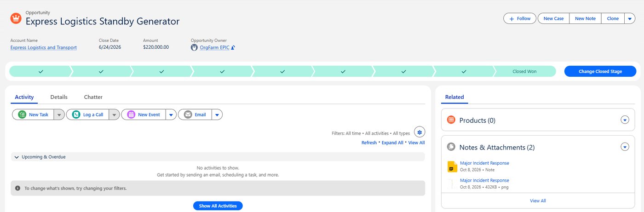Open the timeline filter settings gear
This screenshot has height=212, width=644.
[x=420, y=132]
